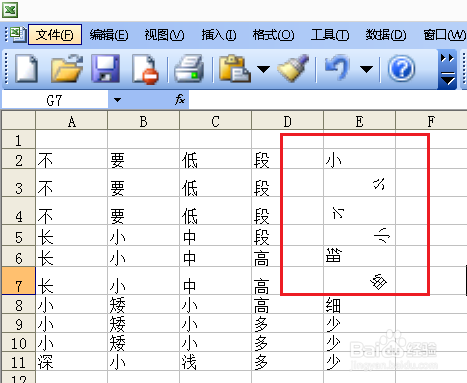Expand the Paste options dropdown arrow
The height and width of the screenshot is (383, 467).
coord(263,69)
